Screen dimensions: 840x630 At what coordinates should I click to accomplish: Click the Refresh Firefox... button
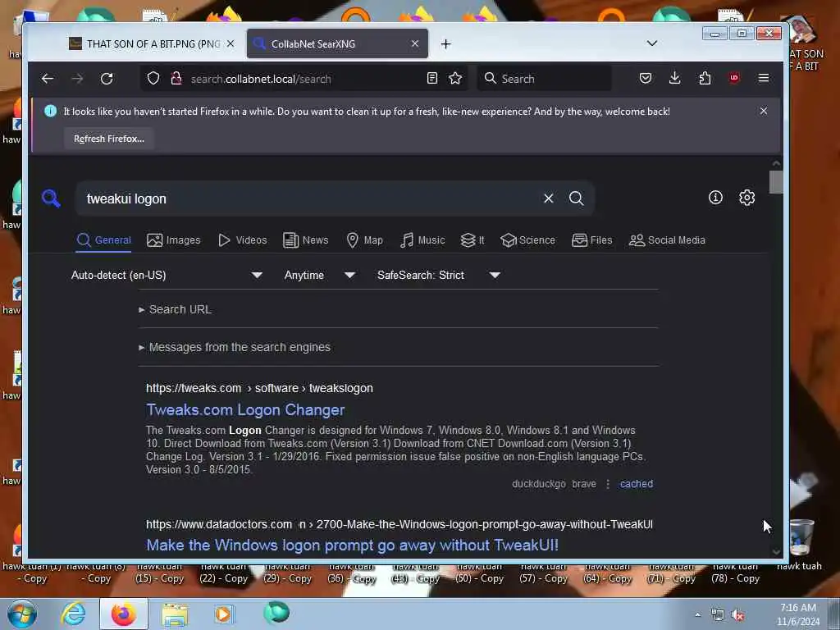(109, 139)
